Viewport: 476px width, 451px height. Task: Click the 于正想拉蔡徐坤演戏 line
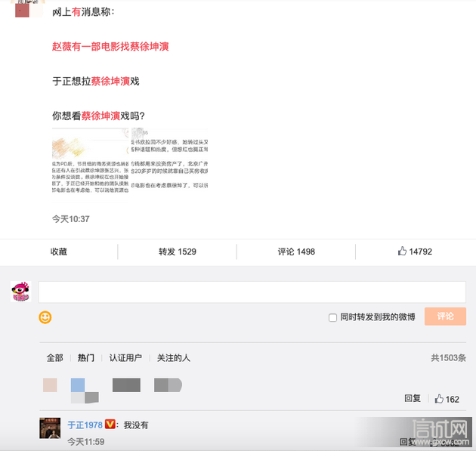(x=96, y=81)
